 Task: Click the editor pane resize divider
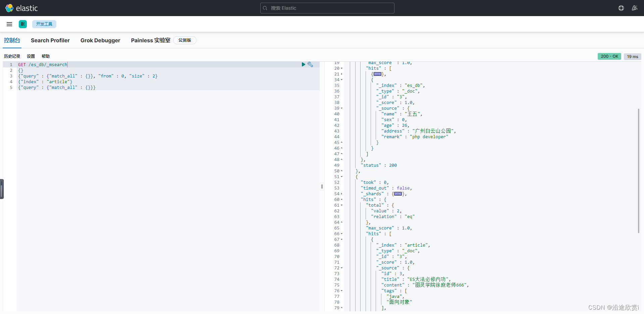(322, 187)
